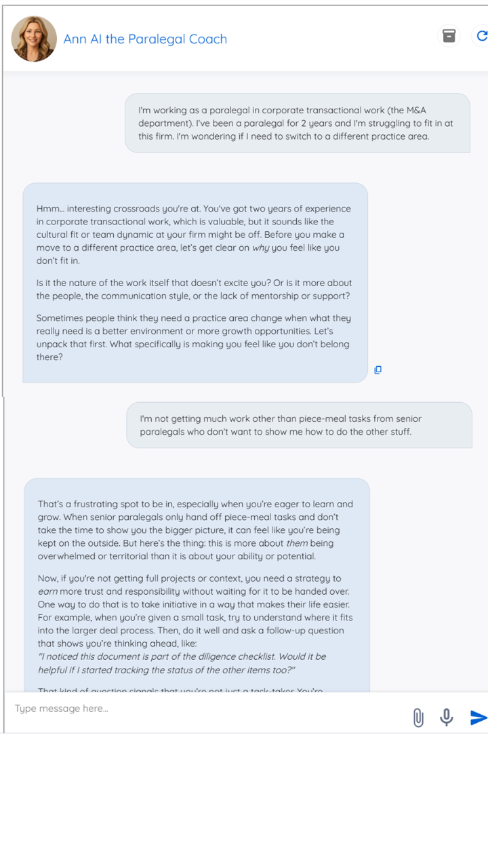Image resolution: width=488 pixels, height=868 pixels.
Task: Click the paperclip attach file icon
Action: (418, 717)
